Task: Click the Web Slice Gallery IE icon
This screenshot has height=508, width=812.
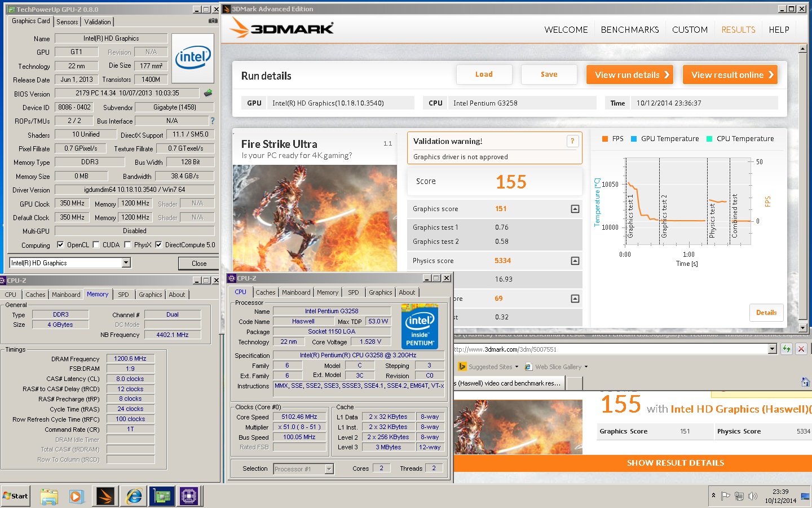Action: [x=528, y=366]
